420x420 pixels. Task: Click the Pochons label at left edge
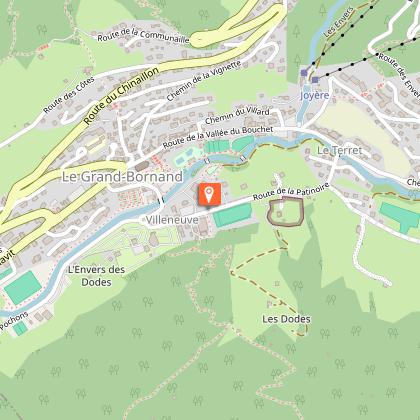pyautogui.click(x=14, y=321)
